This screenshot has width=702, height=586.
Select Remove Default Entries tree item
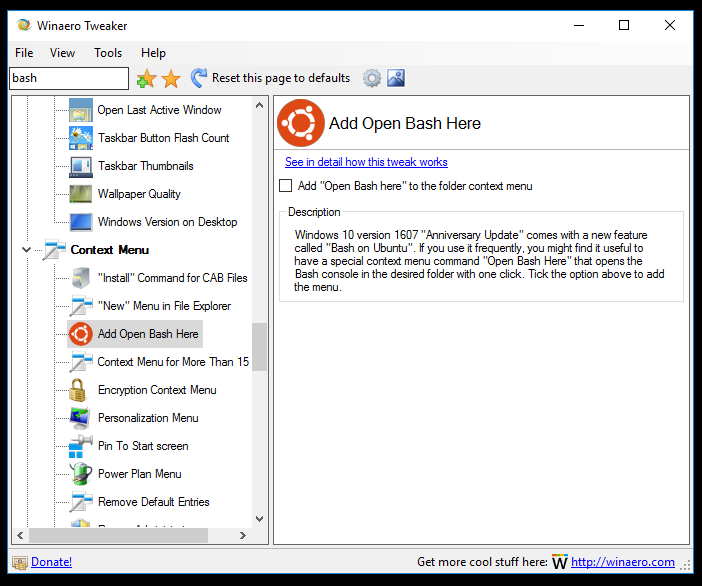coord(154,502)
